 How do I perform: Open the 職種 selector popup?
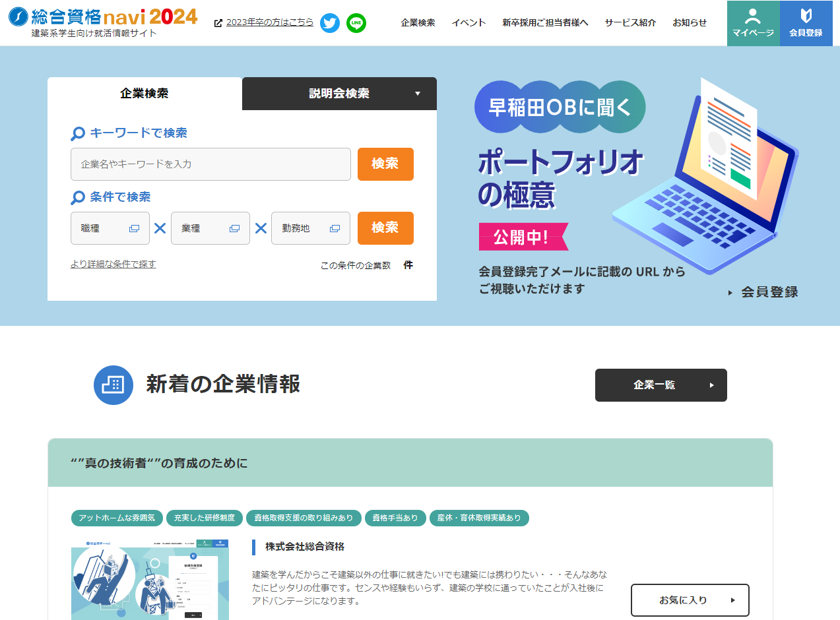pyautogui.click(x=110, y=228)
